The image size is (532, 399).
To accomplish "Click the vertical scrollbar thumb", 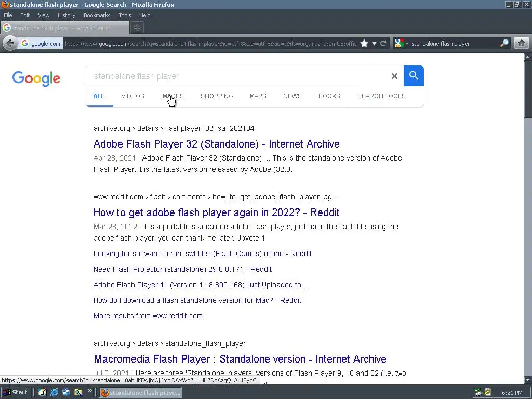I will (528, 90).
